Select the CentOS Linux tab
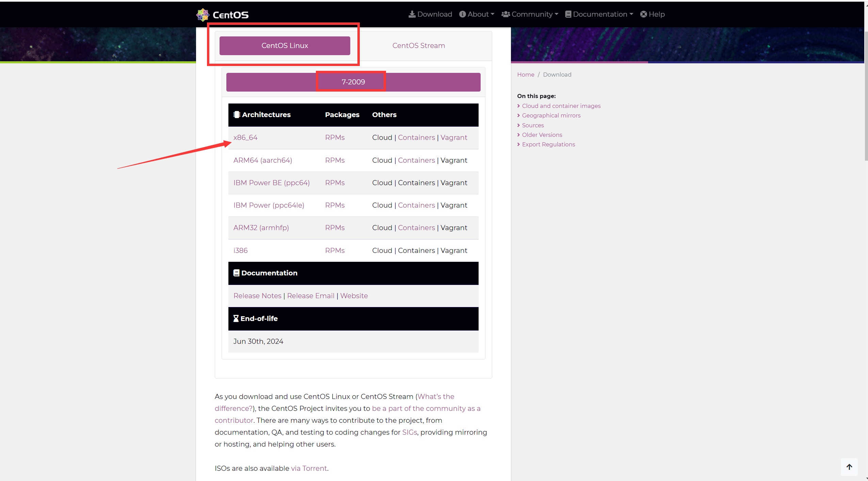The image size is (868, 481). coord(285,46)
